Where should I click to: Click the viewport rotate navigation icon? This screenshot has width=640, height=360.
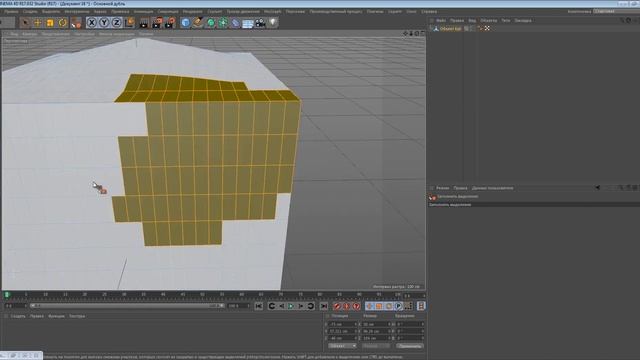click(x=417, y=33)
